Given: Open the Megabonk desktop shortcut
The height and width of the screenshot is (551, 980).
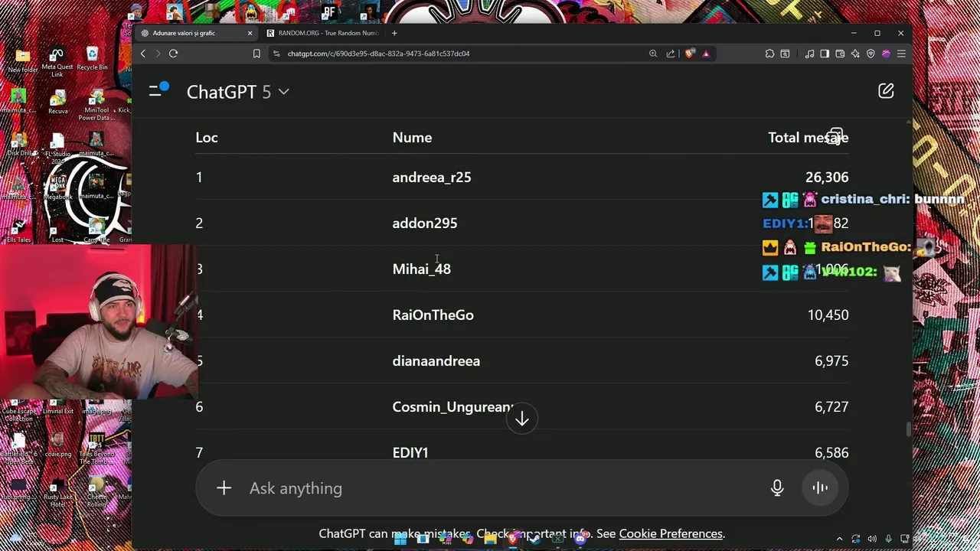Looking at the screenshot, I should (x=57, y=187).
